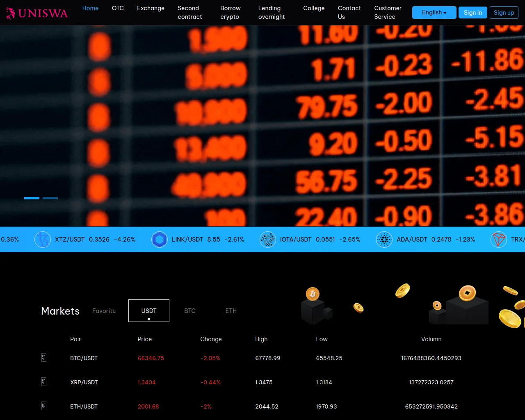The image size is (525, 420).
Task: Open the English language dropdown
Action: coord(434,13)
